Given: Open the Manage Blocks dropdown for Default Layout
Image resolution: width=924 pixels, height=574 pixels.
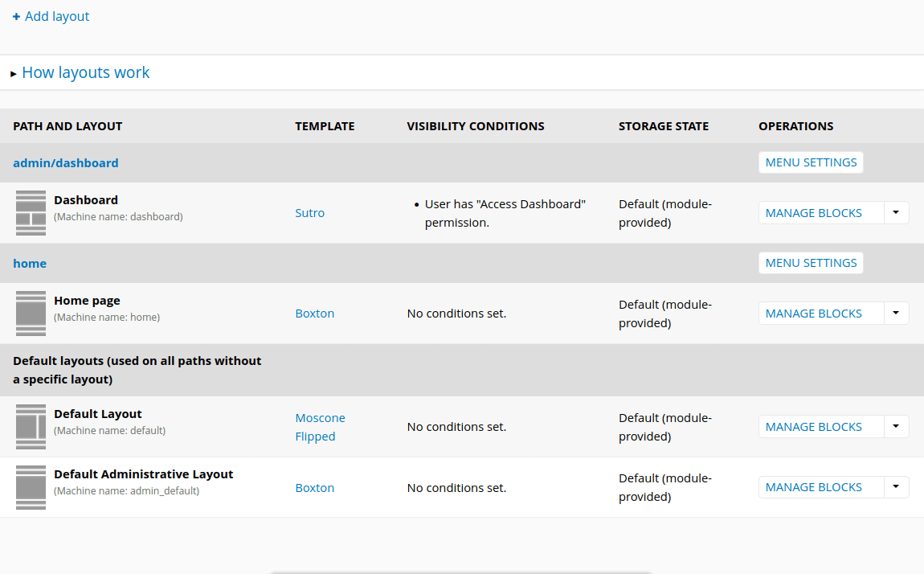Looking at the screenshot, I should [x=895, y=426].
